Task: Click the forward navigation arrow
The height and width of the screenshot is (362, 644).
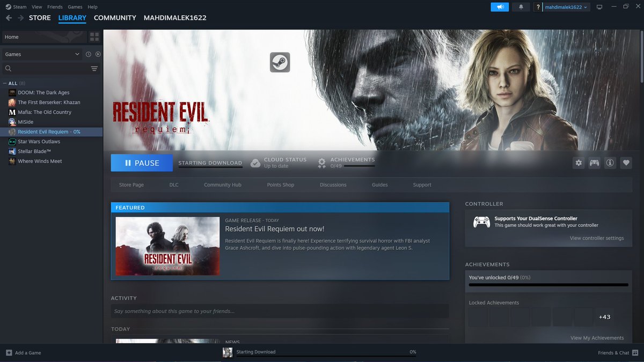Action: coord(20,18)
